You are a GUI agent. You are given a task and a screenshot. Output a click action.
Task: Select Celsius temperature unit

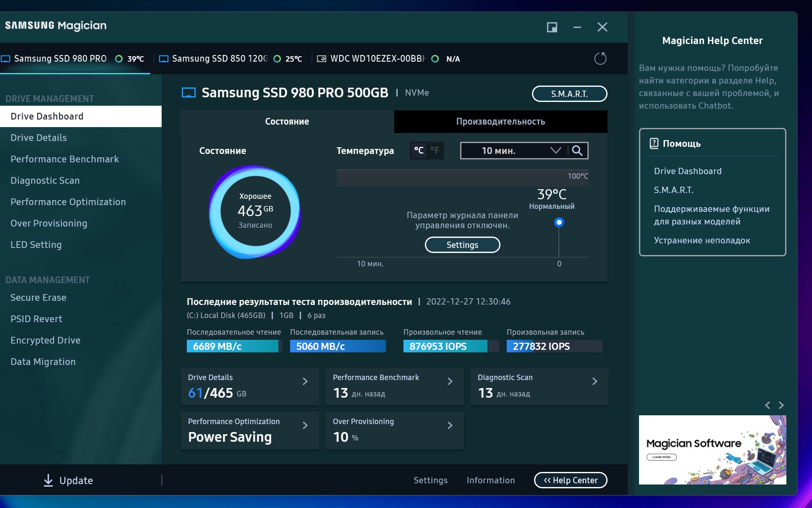tap(419, 150)
